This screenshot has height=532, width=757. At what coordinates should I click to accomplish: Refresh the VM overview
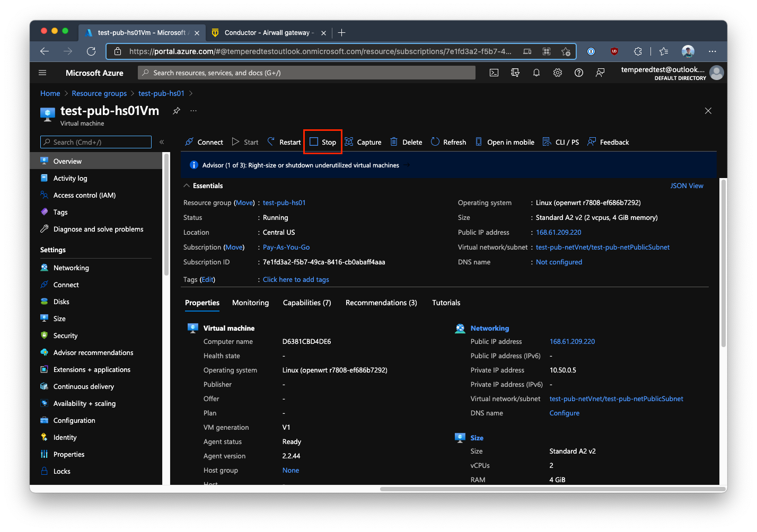448,142
